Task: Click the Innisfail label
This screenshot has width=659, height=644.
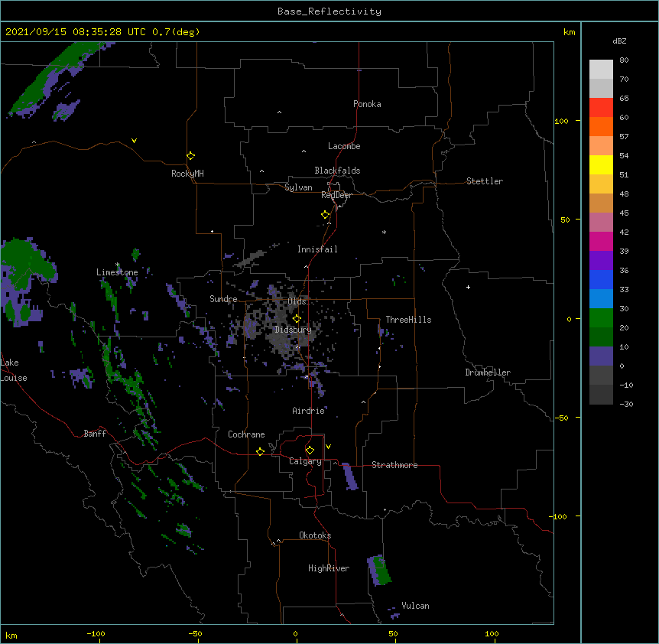Action: tap(317, 249)
